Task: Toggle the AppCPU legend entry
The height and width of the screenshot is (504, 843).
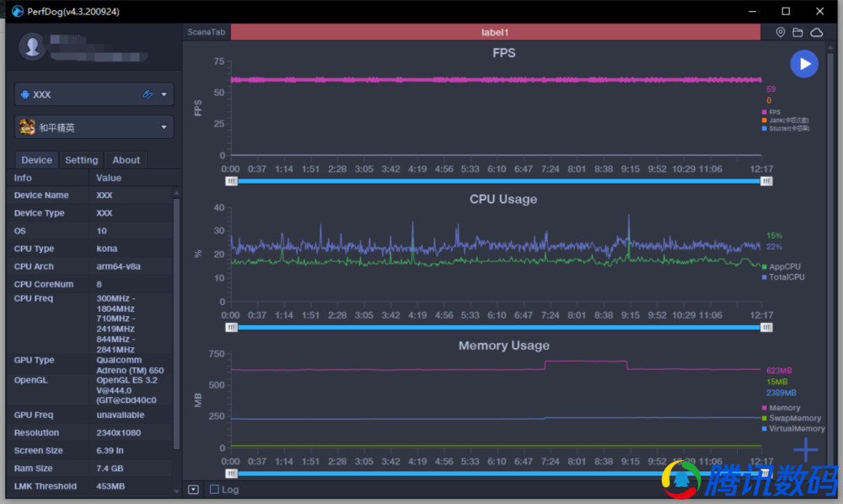Action: [x=781, y=266]
